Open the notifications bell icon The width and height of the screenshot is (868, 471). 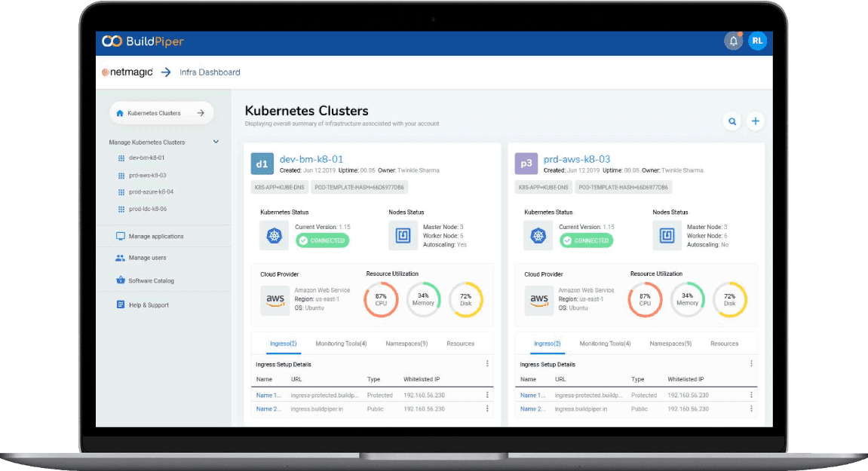click(x=732, y=41)
